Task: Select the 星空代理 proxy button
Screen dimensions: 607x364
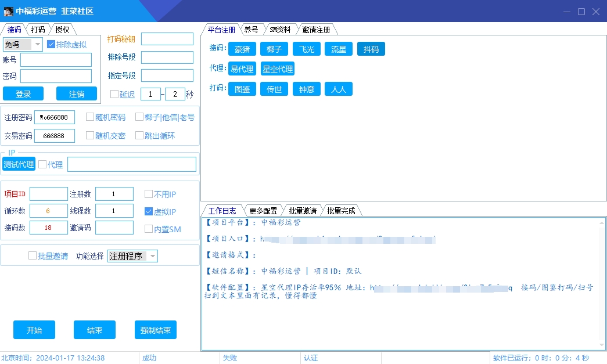Action: point(278,69)
